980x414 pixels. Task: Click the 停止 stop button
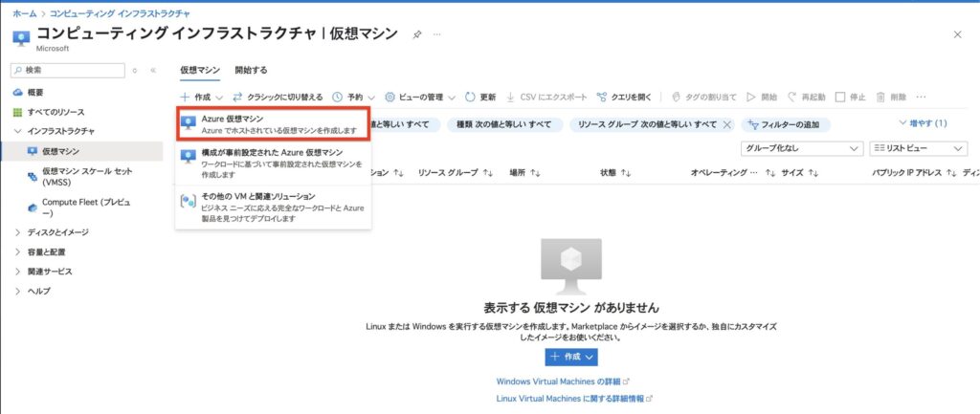(x=851, y=98)
